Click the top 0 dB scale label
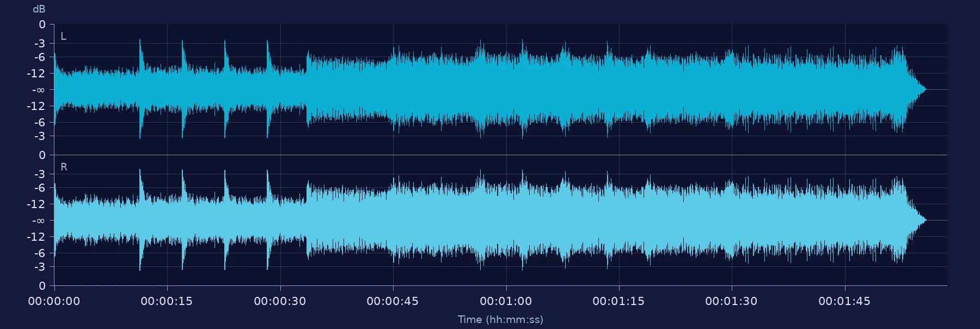 42,25
